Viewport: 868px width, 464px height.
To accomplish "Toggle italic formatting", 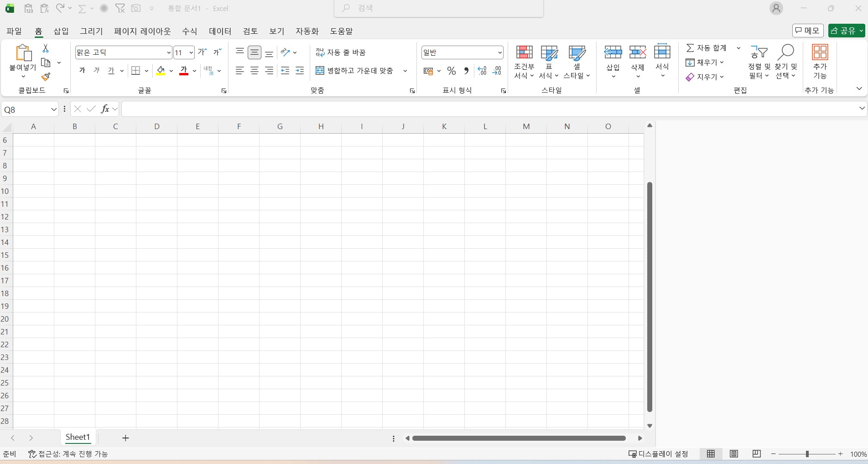I will coord(97,71).
